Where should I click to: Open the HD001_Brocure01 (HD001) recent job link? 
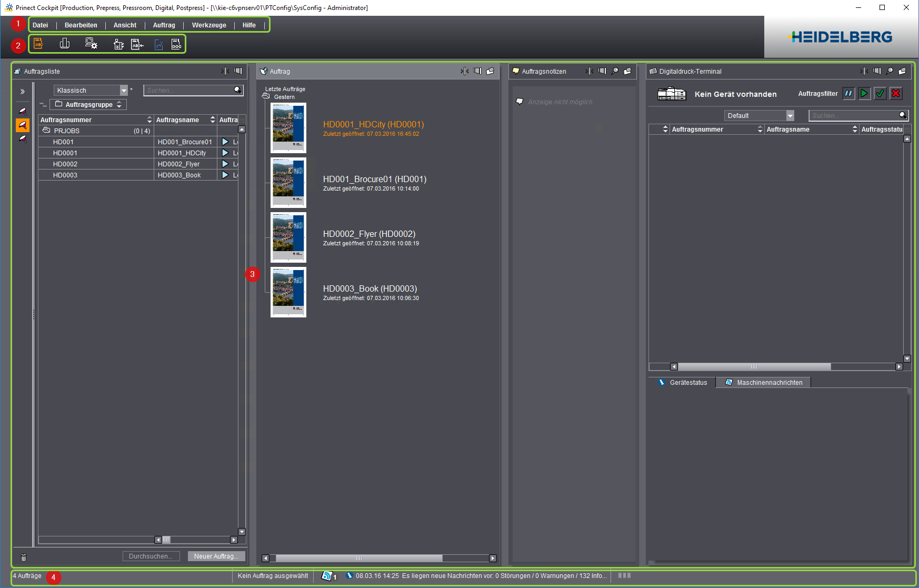(375, 179)
